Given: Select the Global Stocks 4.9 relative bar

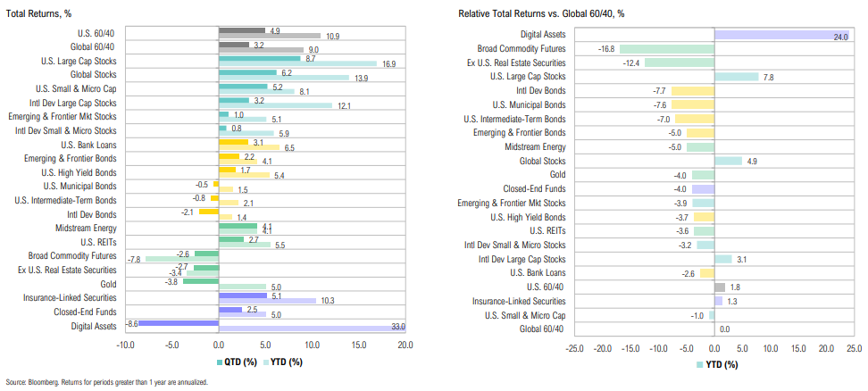Looking at the screenshot, I should (728, 161).
